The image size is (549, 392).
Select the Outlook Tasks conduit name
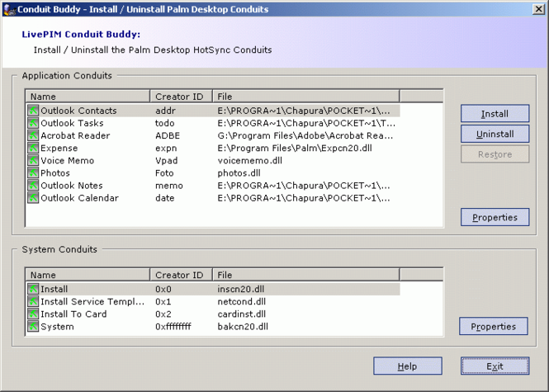pos(72,123)
